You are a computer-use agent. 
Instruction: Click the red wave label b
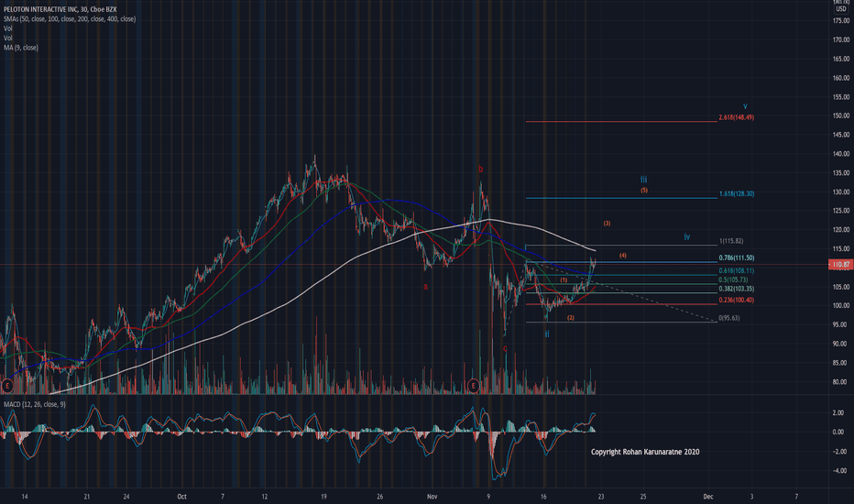[480, 170]
